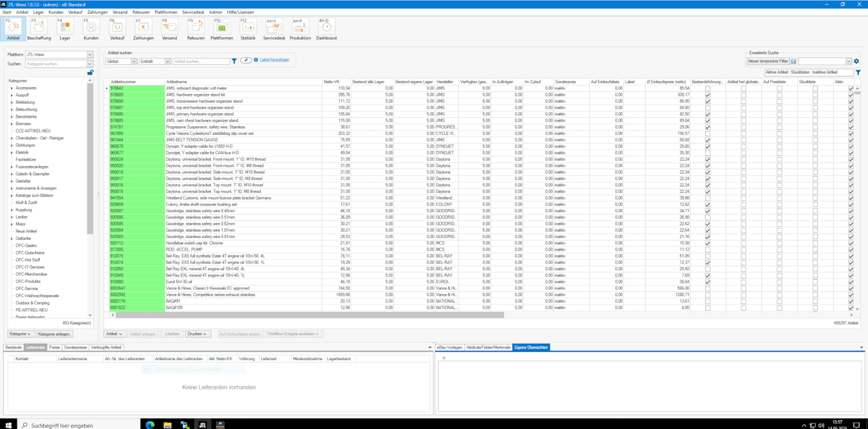
Task: Sort by the Netto-VK column header
Action: click(x=336, y=82)
